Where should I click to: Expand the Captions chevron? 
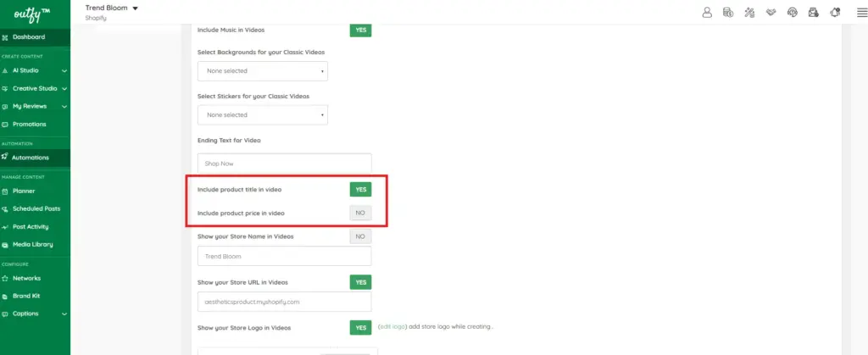[64, 314]
